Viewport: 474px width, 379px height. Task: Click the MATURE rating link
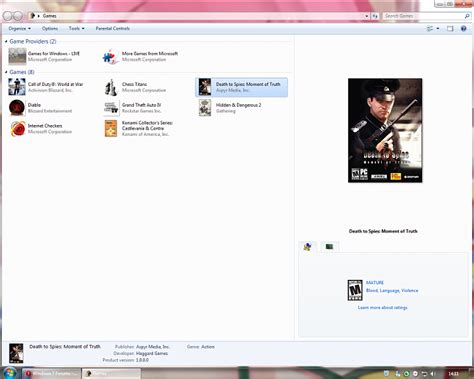pyautogui.click(x=375, y=283)
